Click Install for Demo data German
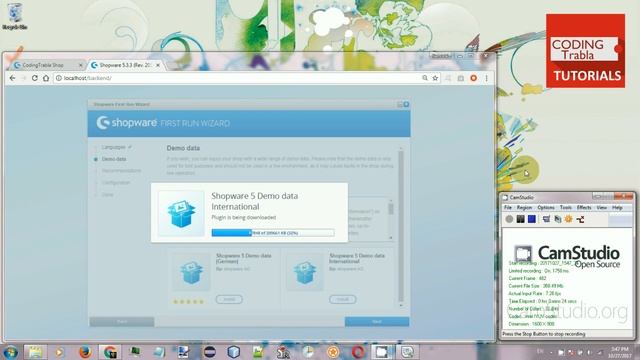The height and width of the screenshot is (360, 640). pyautogui.click(x=229, y=299)
